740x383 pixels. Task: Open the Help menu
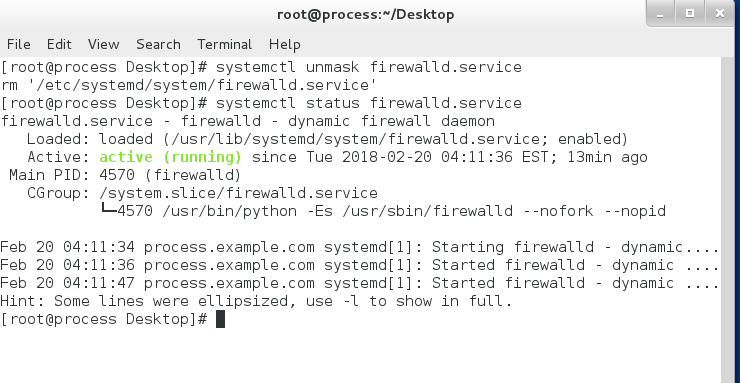[x=285, y=44]
